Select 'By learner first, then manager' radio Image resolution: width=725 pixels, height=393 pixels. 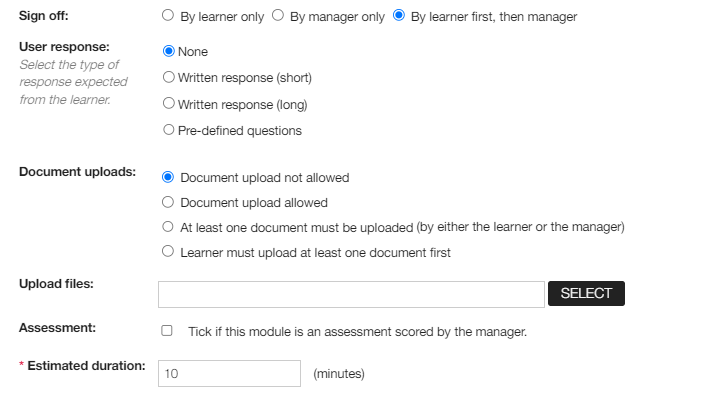(x=399, y=15)
